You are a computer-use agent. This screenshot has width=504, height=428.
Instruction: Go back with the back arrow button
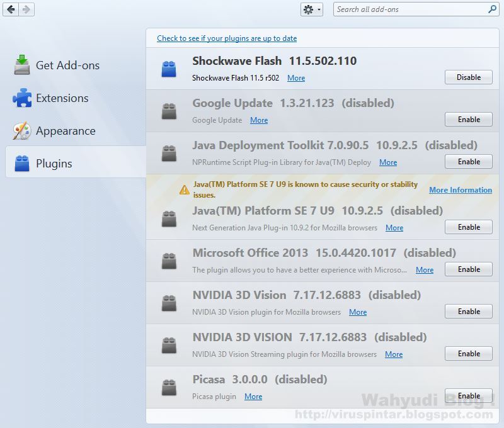(11, 9)
